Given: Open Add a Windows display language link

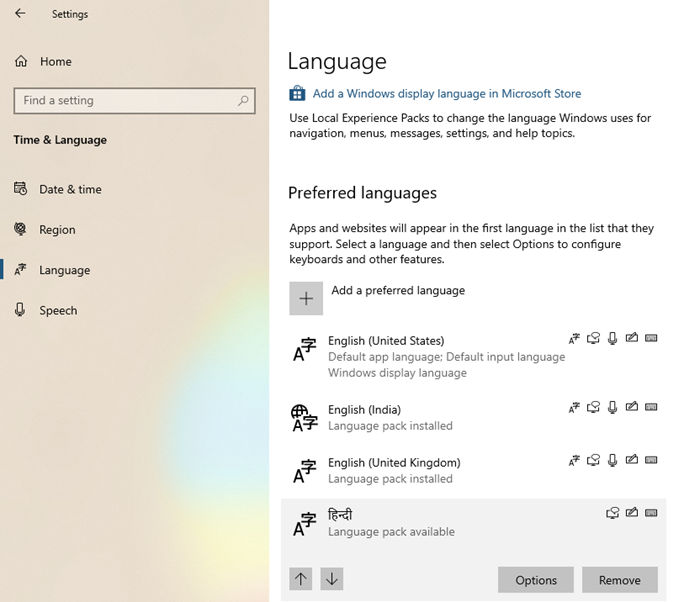Looking at the screenshot, I should pyautogui.click(x=447, y=93).
